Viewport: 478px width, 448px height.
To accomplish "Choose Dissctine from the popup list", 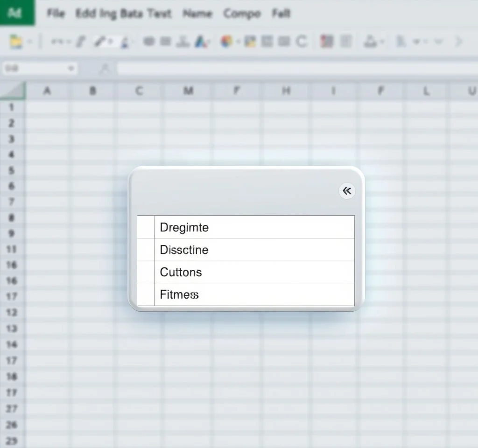I will 184,250.
